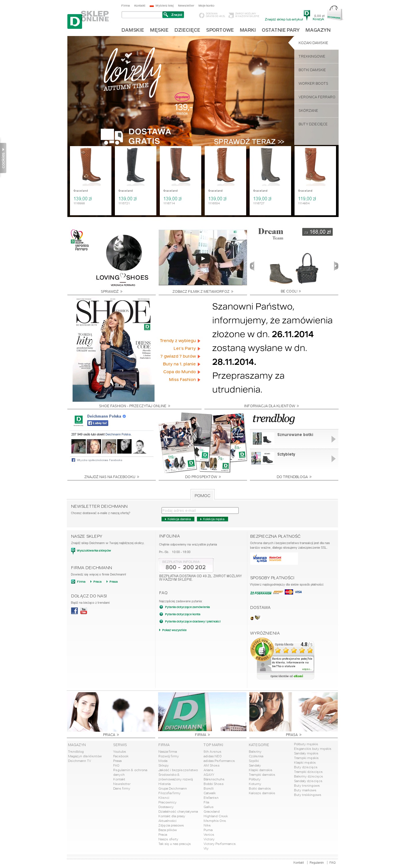
Task: Play the metamorfoz video
Action: [203, 259]
